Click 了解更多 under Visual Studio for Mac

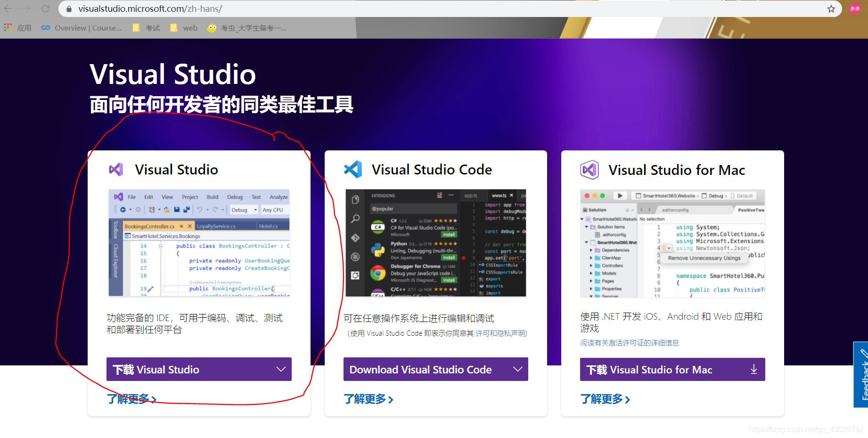pos(605,399)
